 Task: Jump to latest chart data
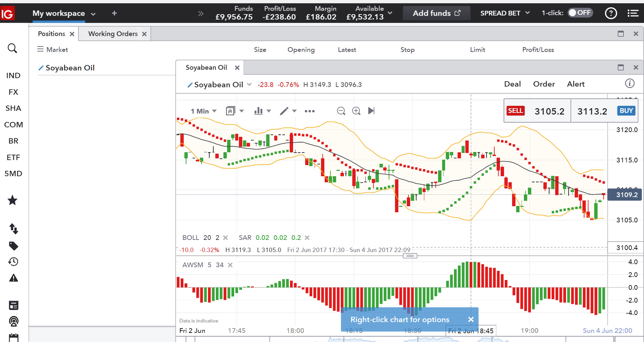[371, 111]
